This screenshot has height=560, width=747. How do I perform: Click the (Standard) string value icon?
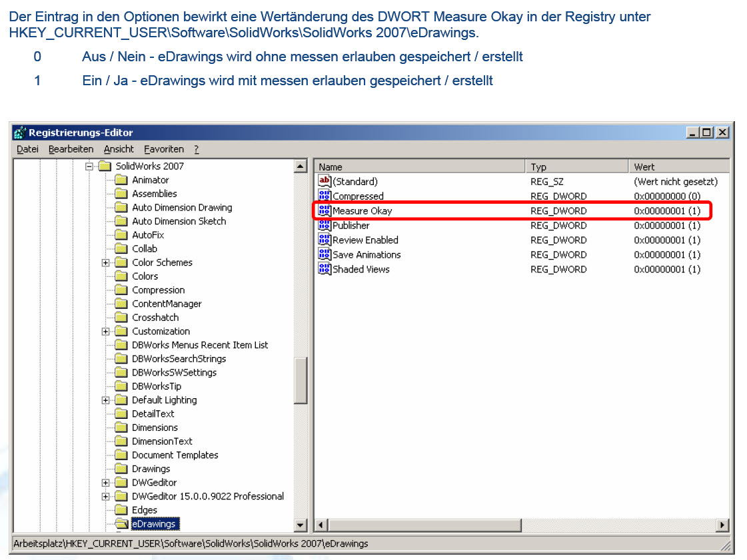click(325, 181)
